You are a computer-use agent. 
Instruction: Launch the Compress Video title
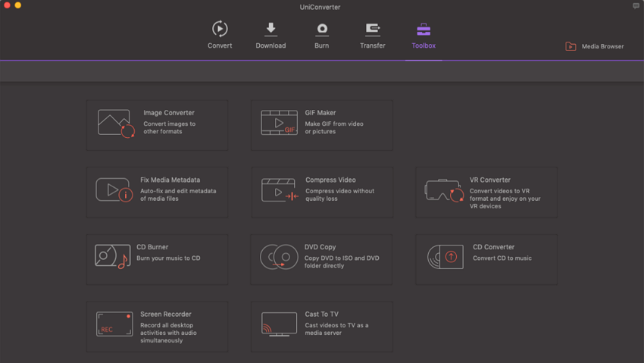(330, 180)
